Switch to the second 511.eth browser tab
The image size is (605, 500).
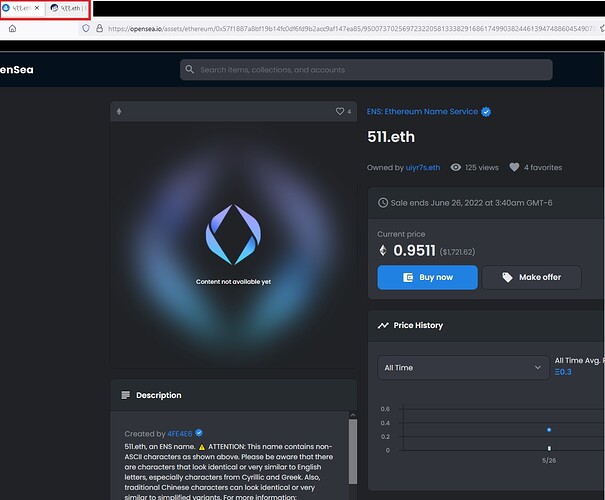[x=68, y=8]
